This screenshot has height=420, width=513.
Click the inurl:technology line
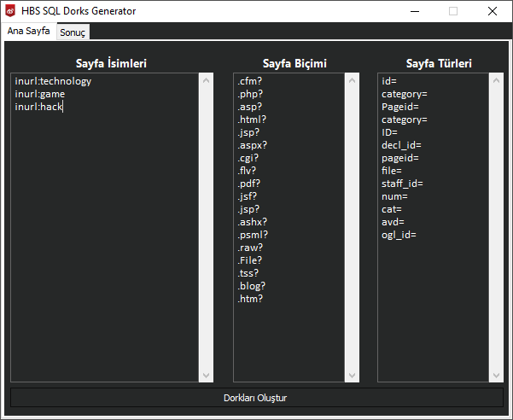pos(53,81)
